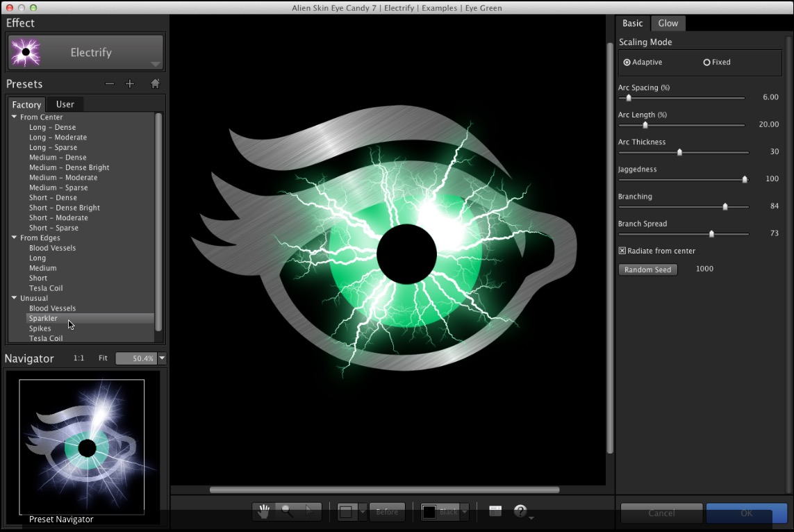The width and height of the screenshot is (794, 532).
Task: Switch to the User presets tab
Action: [x=65, y=104]
